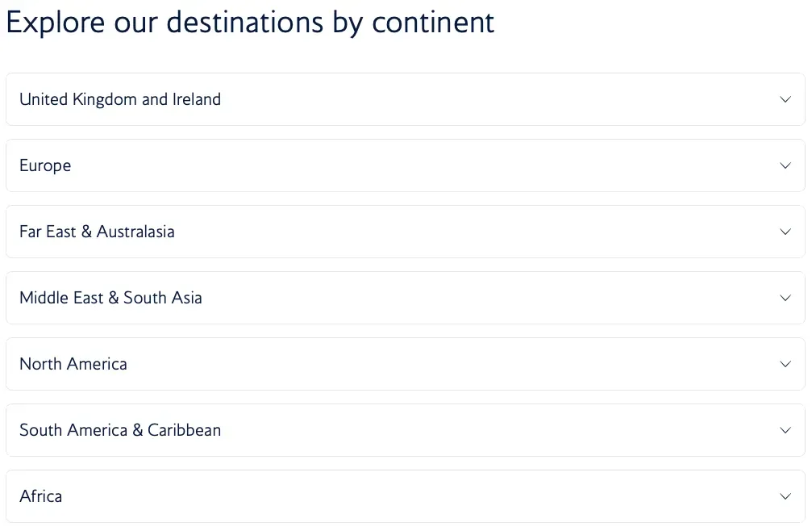Click the North America chevron icon
Image resolution: width=812 pixels, height=531 pixels.
[x=785, y=364]
